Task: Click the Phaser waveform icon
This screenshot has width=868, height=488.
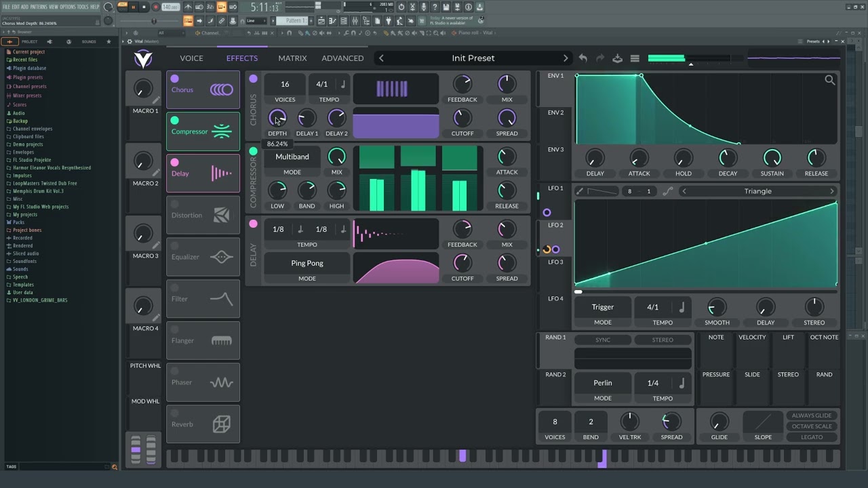Action: pyautogui.click(x=221, y=383)
